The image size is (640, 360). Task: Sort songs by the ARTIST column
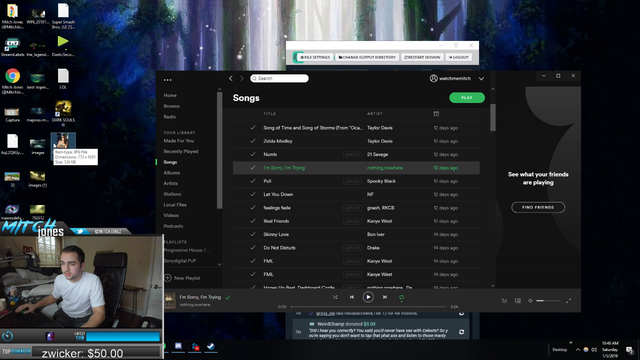click(375, 114)
